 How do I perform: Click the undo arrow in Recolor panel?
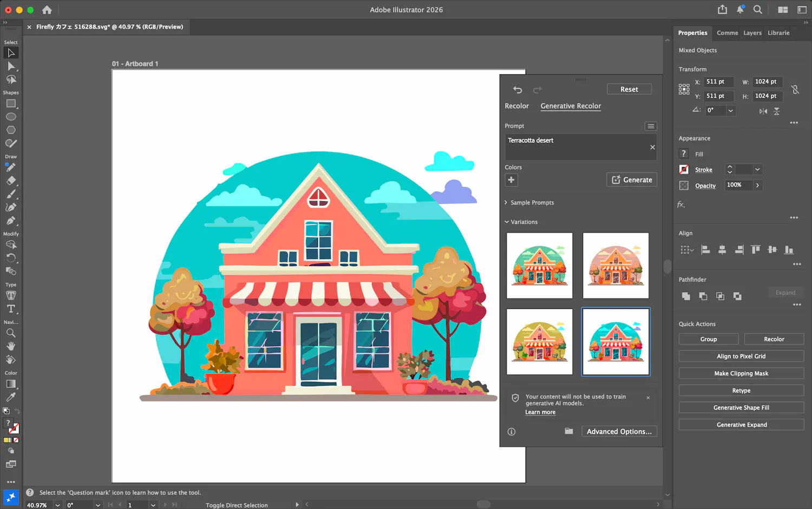tap(518, 90)
